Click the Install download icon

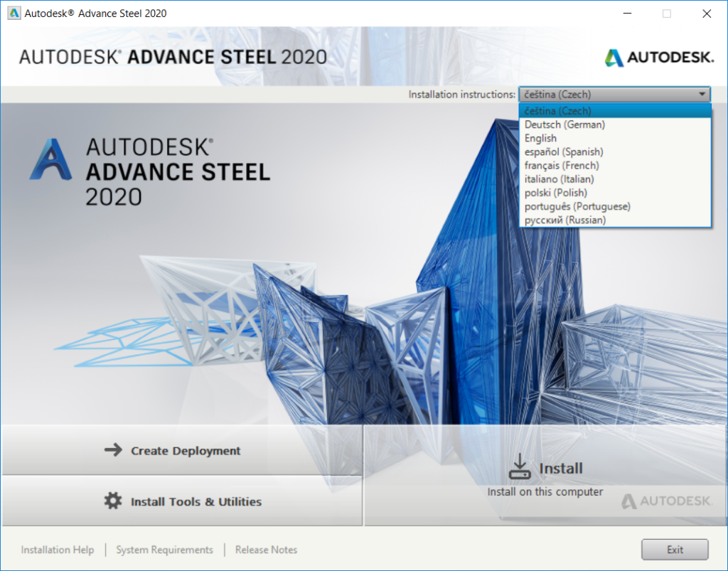(519, 466)
